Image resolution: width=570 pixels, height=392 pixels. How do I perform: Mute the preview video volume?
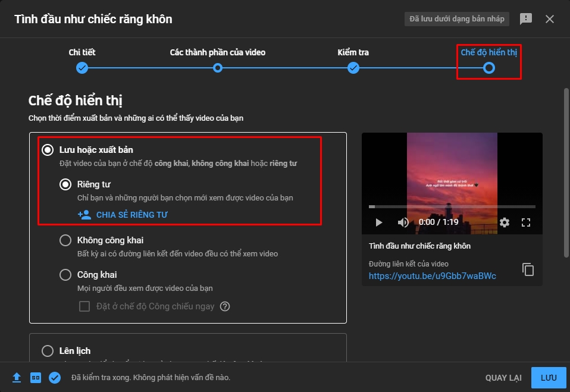point(403,222)
